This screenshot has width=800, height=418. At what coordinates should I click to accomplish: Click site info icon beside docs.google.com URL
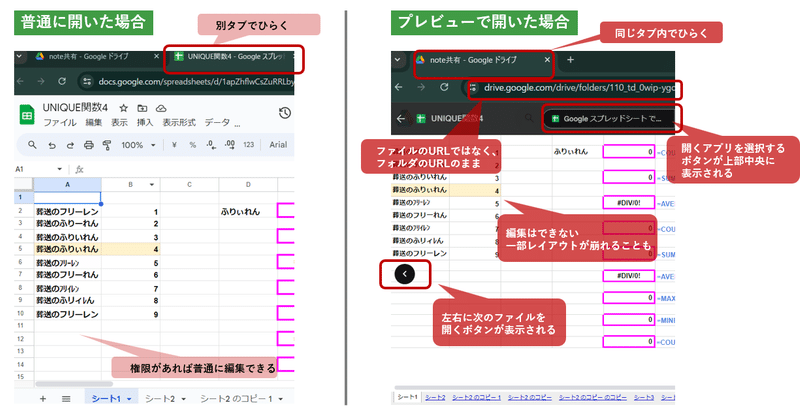pos(87,81)
